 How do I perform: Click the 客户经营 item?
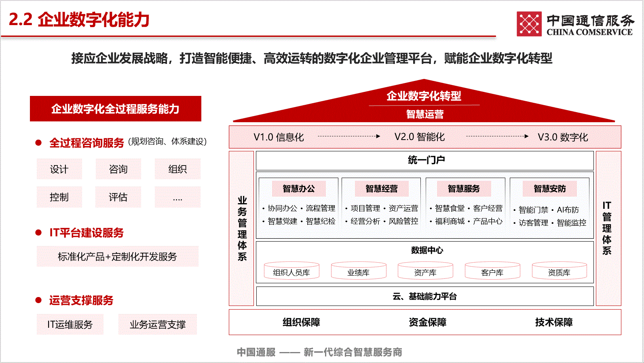pyautogui.click(x=488, y=208)
